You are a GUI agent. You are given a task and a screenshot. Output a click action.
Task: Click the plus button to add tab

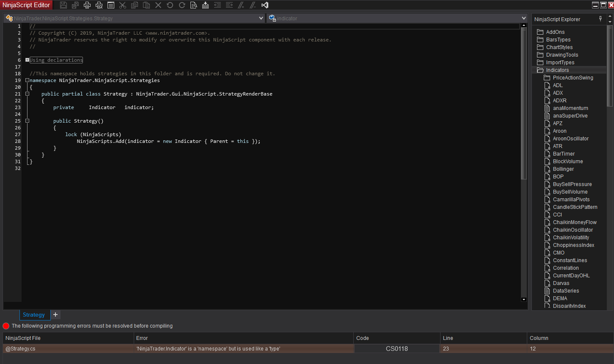[x=55, y=315]
